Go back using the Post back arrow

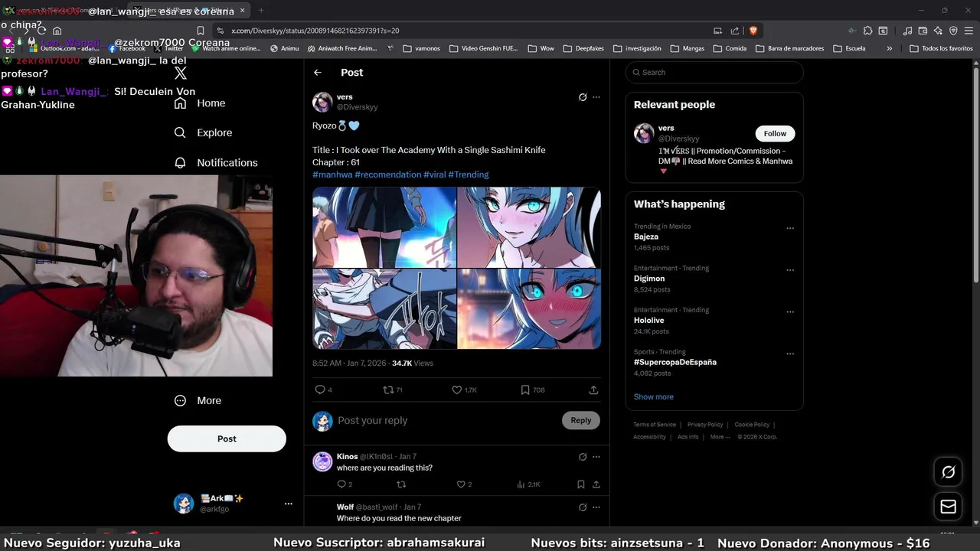click(x=318, y=73)
